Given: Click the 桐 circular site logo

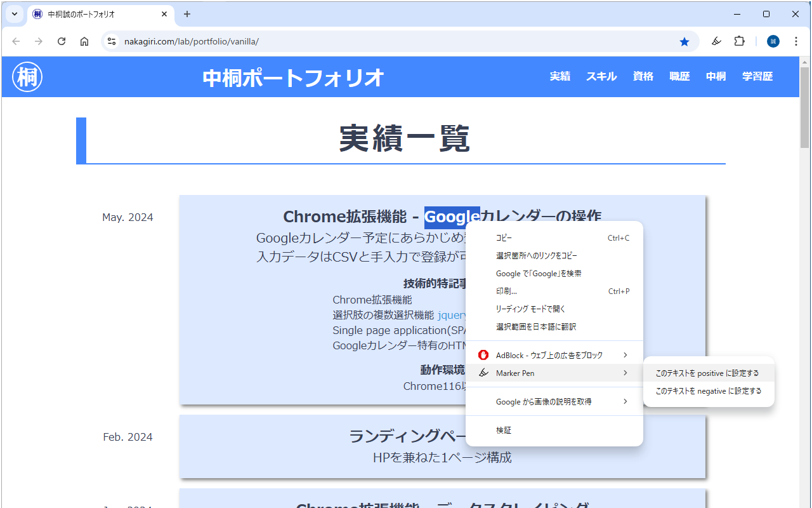Looking at the screenshot, I should (27, 77).
